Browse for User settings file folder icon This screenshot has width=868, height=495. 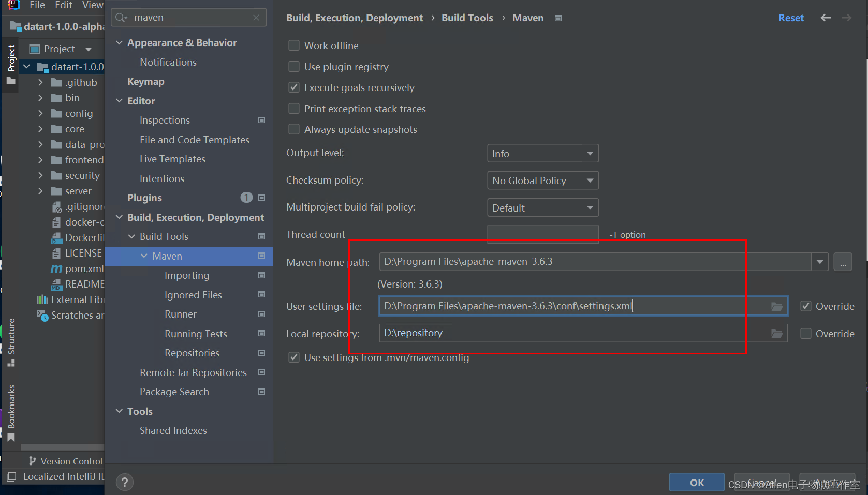coord(777,306)
